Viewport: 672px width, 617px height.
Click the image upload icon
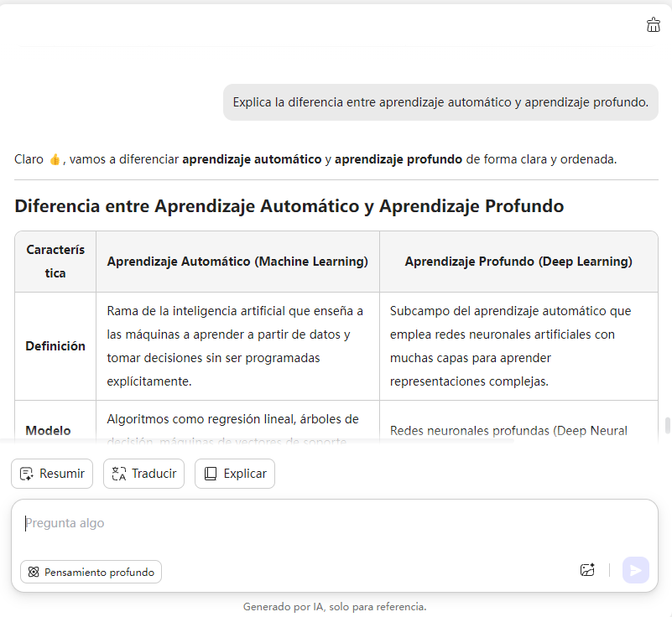click(587, 570)
